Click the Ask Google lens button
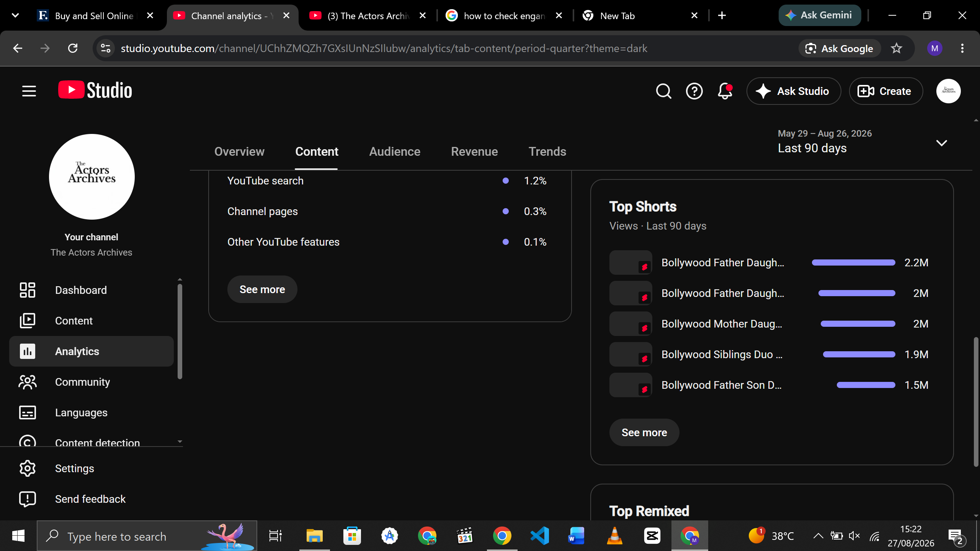The image size is (980, 551). [x=839, y=48]
